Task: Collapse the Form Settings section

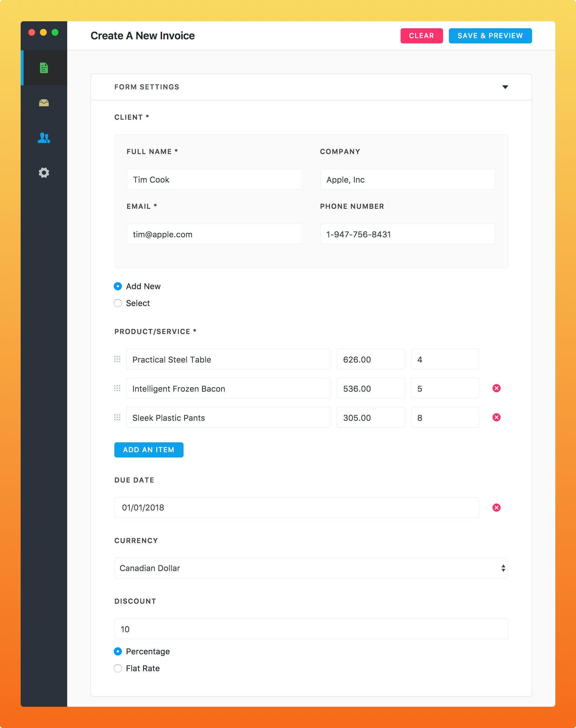Action: 506,87
